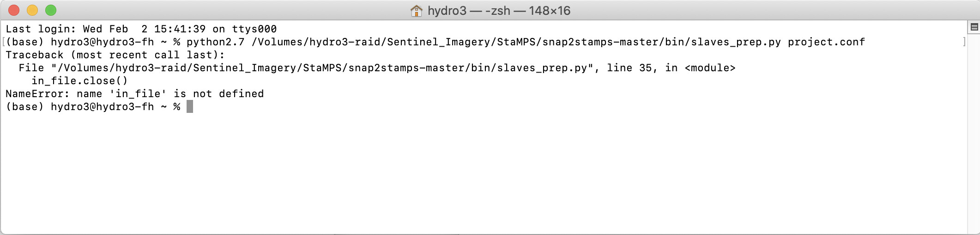Screen dimensions: 980x235
Task: Click the right bracket mark ending the command line
Action: tap(964, 42)
